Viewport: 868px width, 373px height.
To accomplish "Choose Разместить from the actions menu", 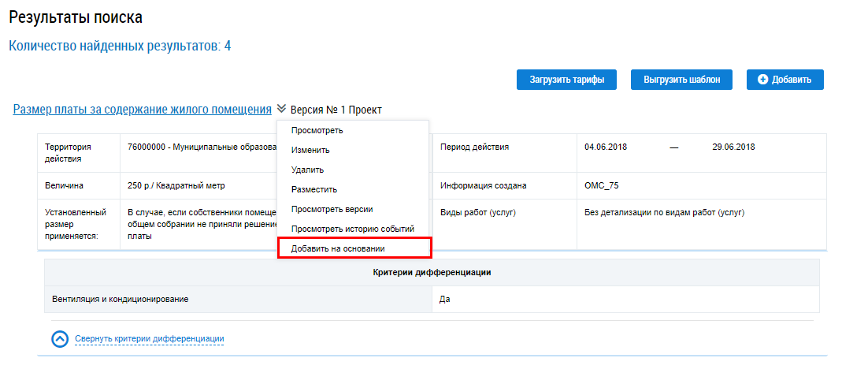I will point(313,189).
